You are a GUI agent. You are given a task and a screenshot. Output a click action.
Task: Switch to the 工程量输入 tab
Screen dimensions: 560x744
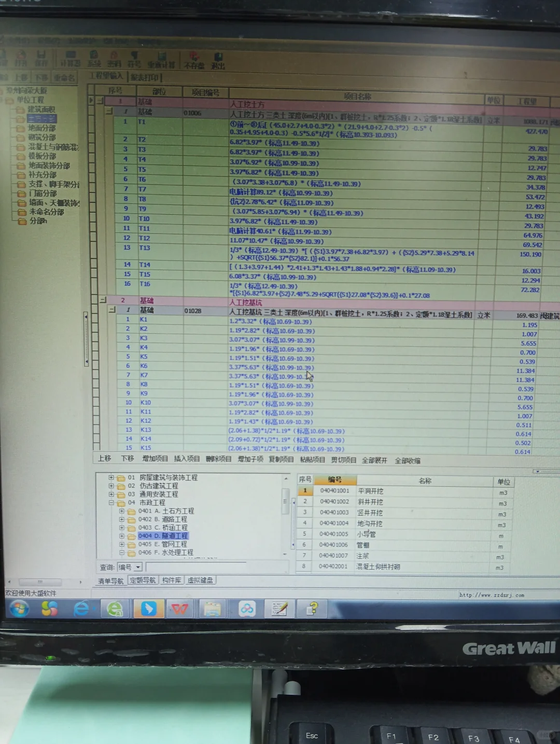(106, 76)
